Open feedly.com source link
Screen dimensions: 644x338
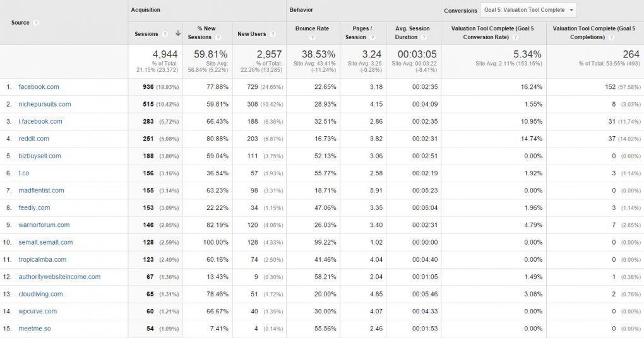(34, 208)
